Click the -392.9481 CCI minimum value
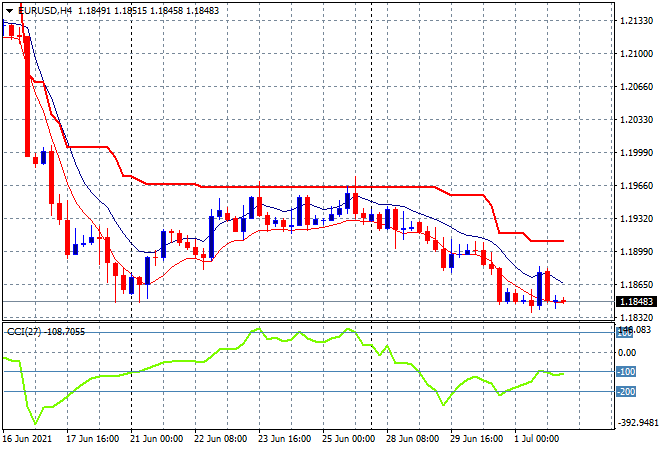This screenshot has width=660, height=450. pyautogui.click(x=638, y=423)
